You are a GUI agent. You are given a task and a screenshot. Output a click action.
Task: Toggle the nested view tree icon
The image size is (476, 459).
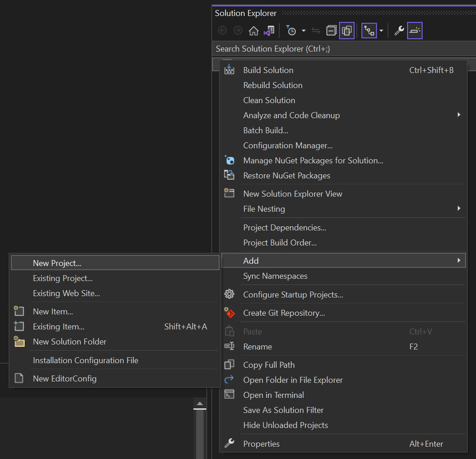coord(369,31)
